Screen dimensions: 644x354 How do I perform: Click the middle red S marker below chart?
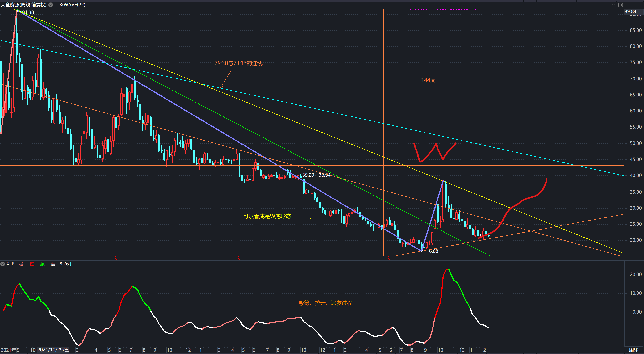tap(239, 258)
